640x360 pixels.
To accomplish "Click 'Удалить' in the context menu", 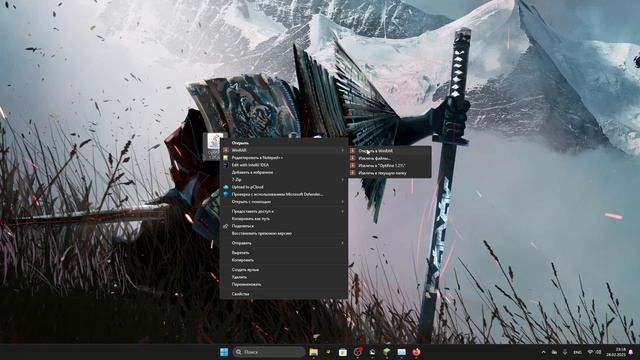I will (x=284, y=277).
